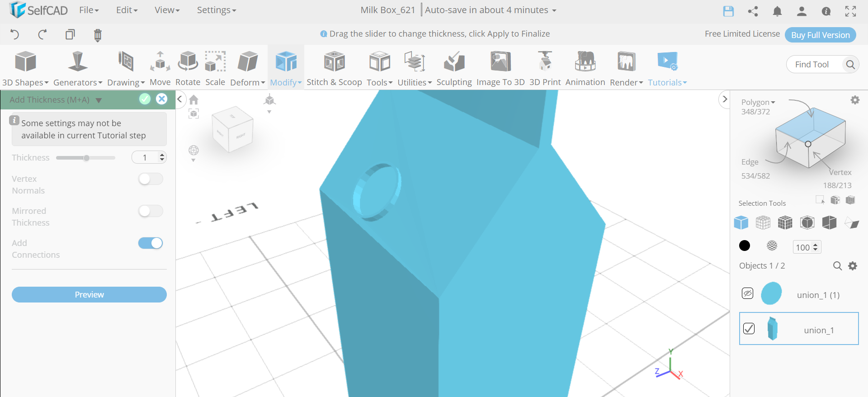The height and width of the screenshot is (397, 868).
Task: Open the objects list settings gear
Action: point(853,266)
